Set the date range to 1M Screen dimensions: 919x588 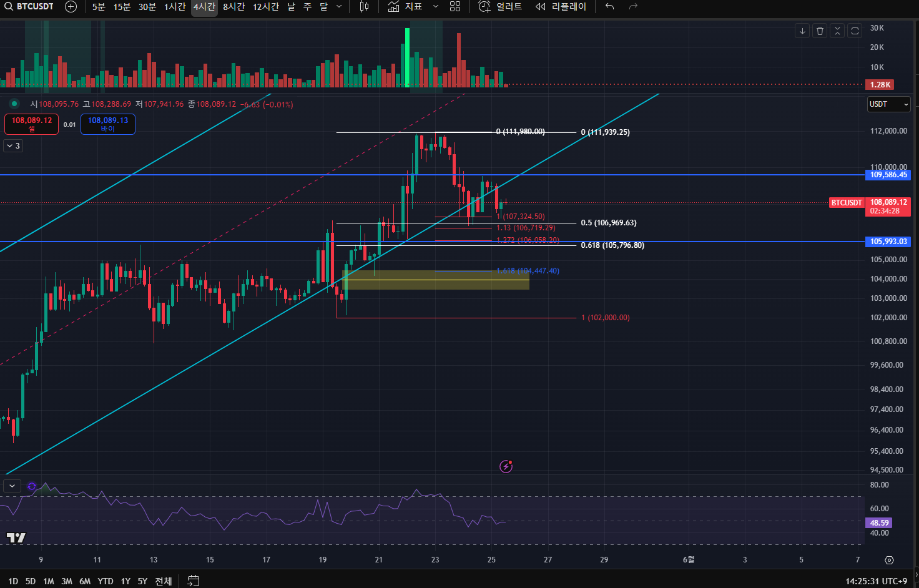tap(49, 581)
